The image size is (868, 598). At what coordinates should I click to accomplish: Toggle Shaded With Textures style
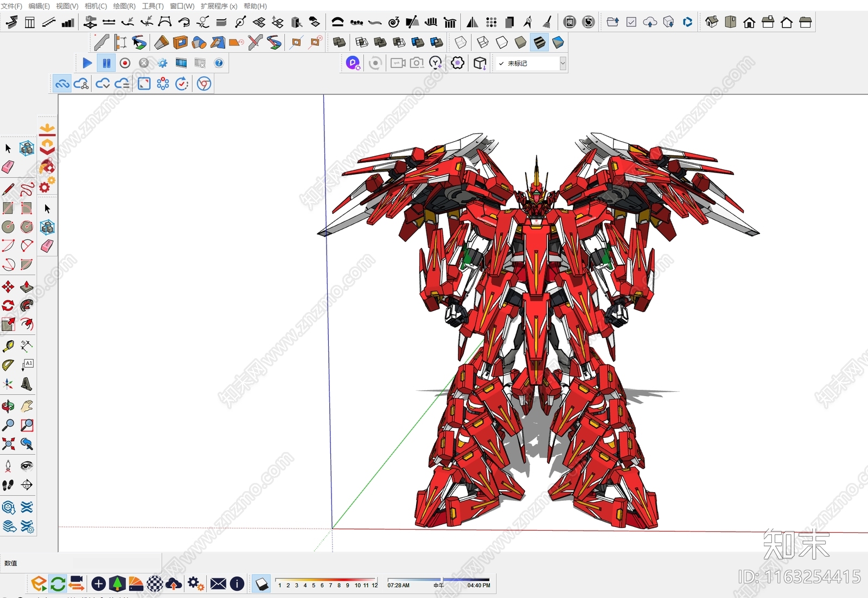tap(539, 42)
